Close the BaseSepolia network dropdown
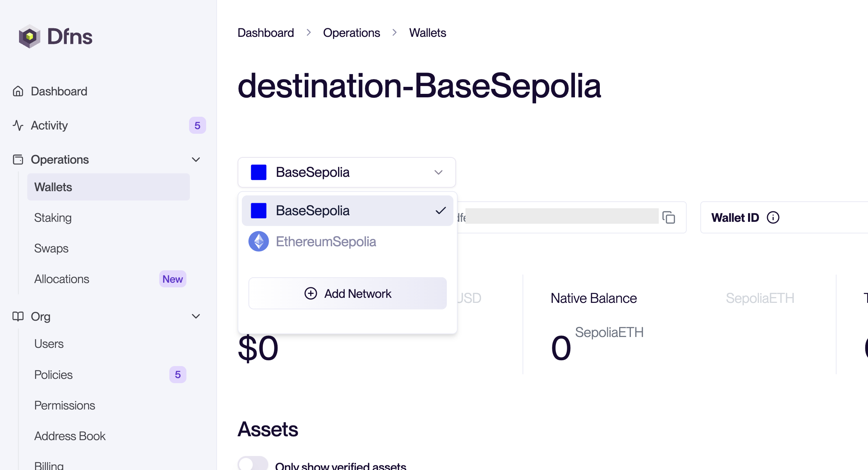868x470 pixels. tap(438, 172)
